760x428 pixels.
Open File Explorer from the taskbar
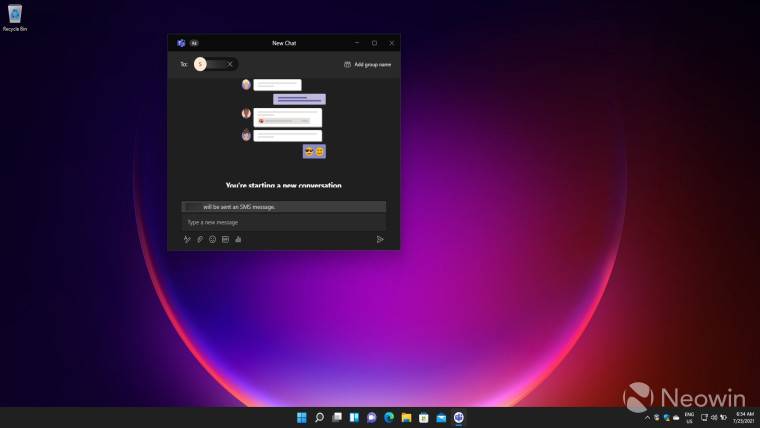click(x=406, y=417)
